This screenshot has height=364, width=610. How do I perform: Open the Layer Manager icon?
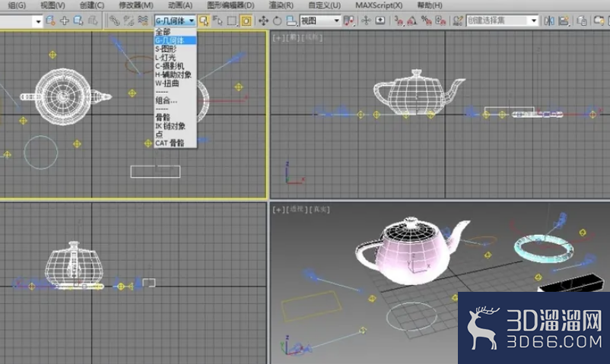(x=582, y=21)
